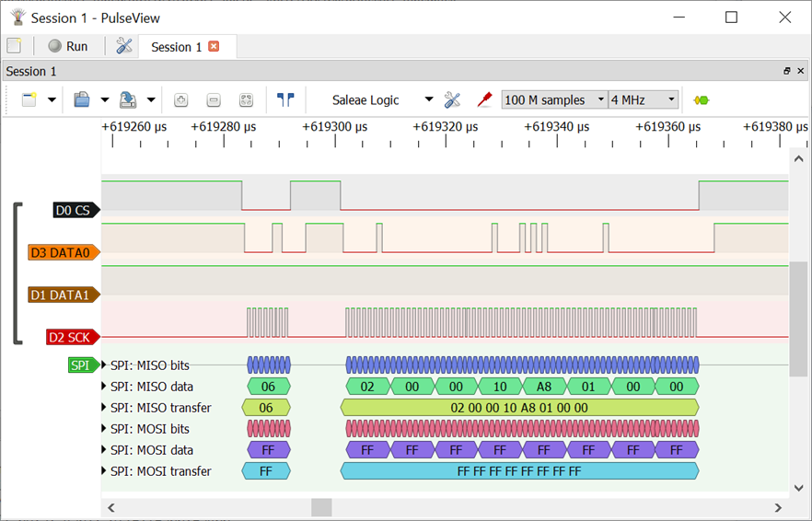812x521 pixels.
Task: Expand the SPI: MISO transfer row
Action: point(104,408)
